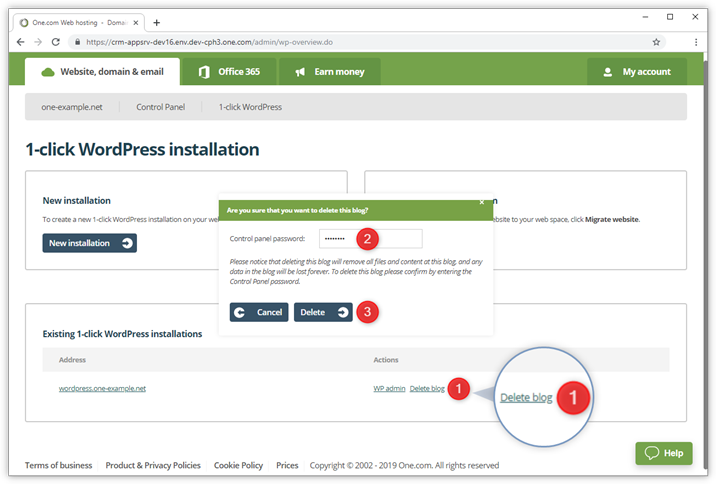Click the browser back arrow
The height and width of the screenshot is (484, 716).
click(20, 42)
